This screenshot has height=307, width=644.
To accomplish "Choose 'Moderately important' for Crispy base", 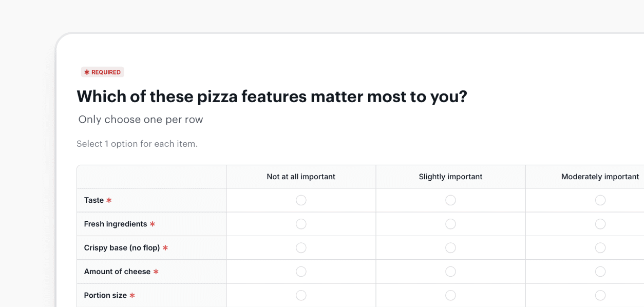I will click(600, 248).
